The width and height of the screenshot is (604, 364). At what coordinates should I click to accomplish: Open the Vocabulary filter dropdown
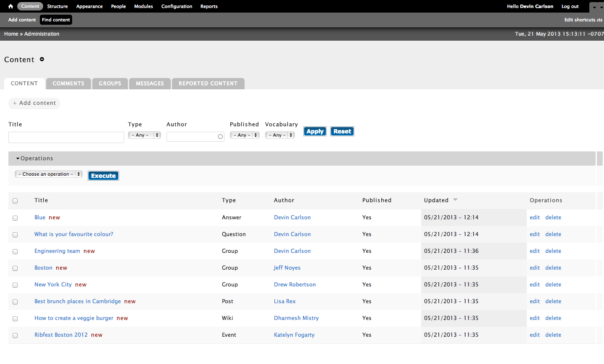pos(280,135)
